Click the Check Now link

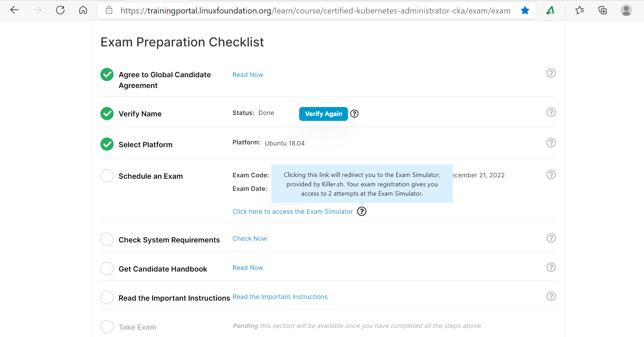click(250, 239)
